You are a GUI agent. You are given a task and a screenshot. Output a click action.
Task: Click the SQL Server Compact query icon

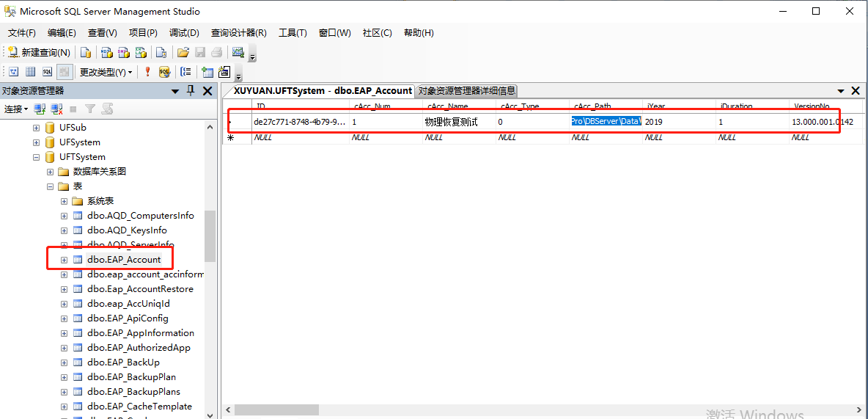(x=161, y=53)
